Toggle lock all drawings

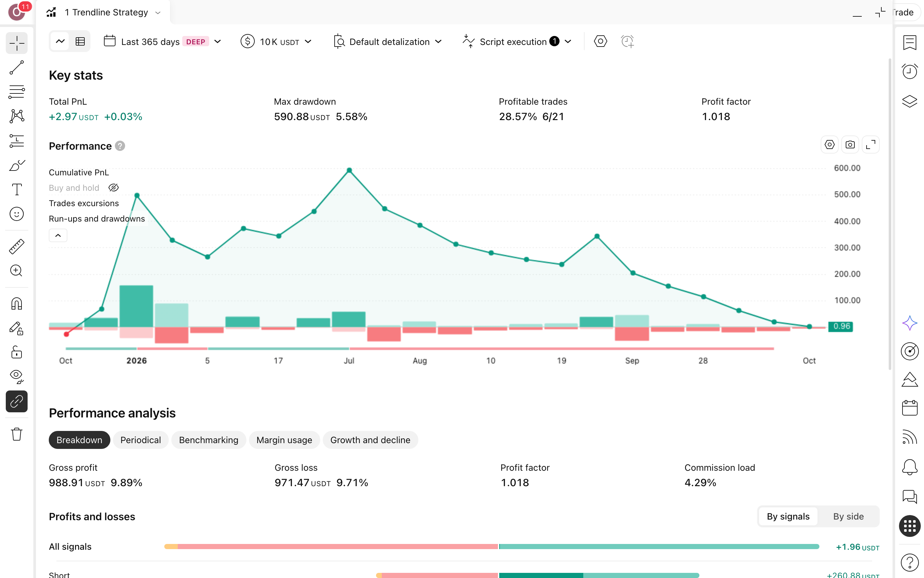click(x=17, y=352)
